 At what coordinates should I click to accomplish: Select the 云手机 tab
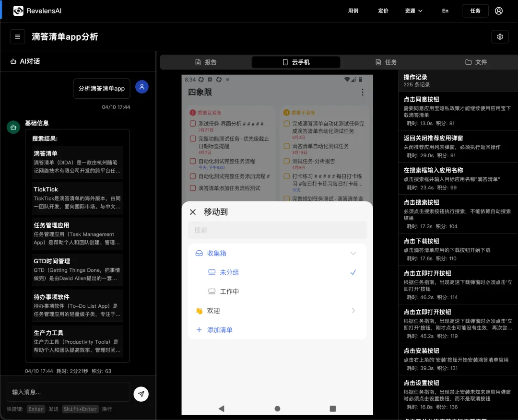tap(296, 62)
